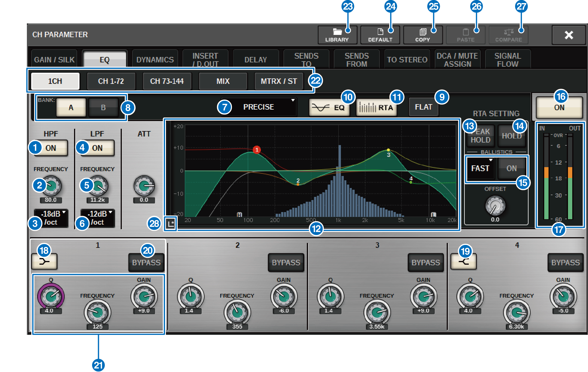Enable the EQ curve display button
The width and height of the screenshot is (588, 372).
(329, 108)
